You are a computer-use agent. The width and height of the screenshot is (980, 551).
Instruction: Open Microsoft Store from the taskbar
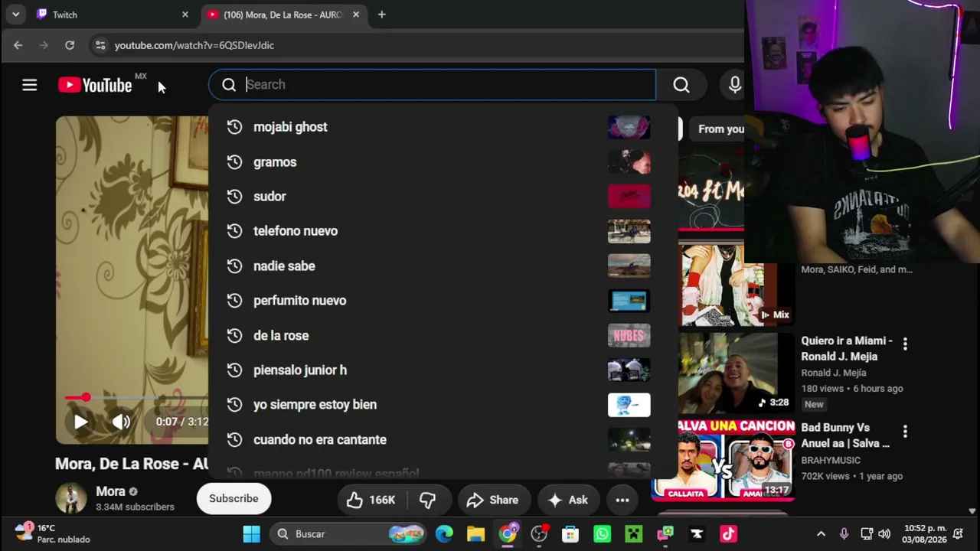click(570, 534)
